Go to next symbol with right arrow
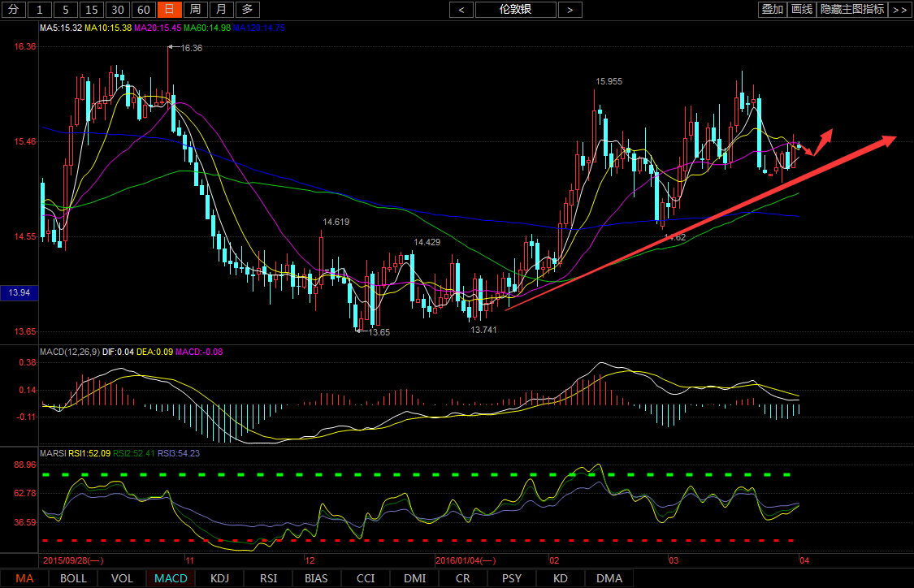Image resolution: width=914 pixels, height=588 pixels. (x=570, y=10)
